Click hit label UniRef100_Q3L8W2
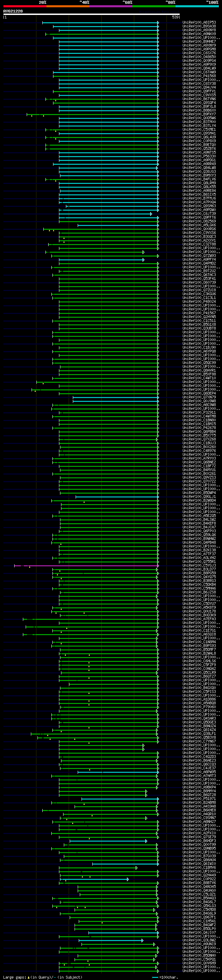Image resolution: width=222 pixels, height=980 pixels. click(x=199, y=940)
